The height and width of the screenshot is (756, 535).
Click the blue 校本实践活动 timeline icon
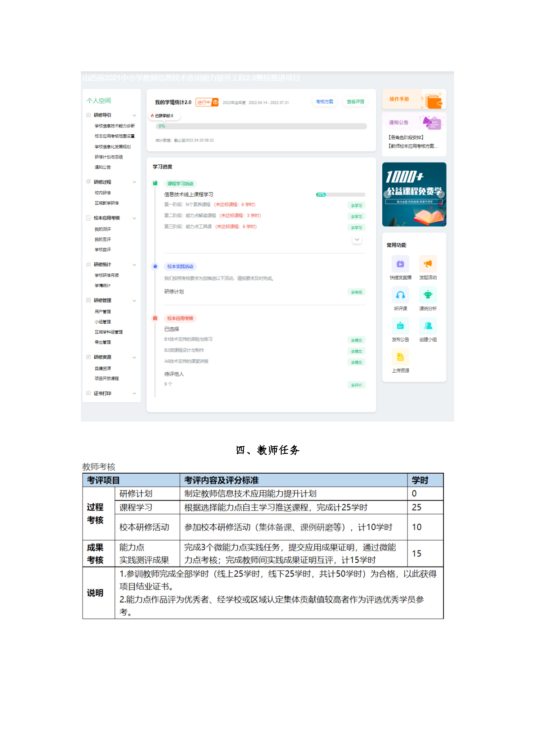pos(155,266)
